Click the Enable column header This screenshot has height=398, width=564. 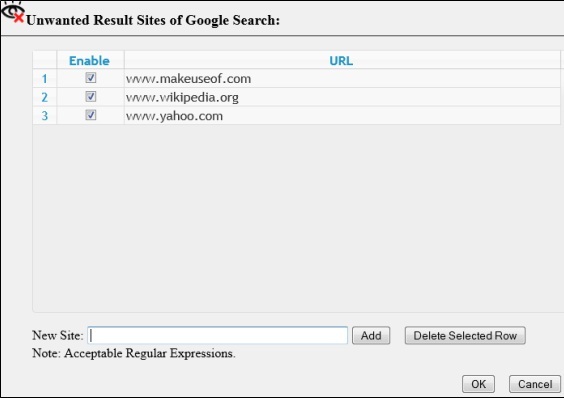[90, 60]
